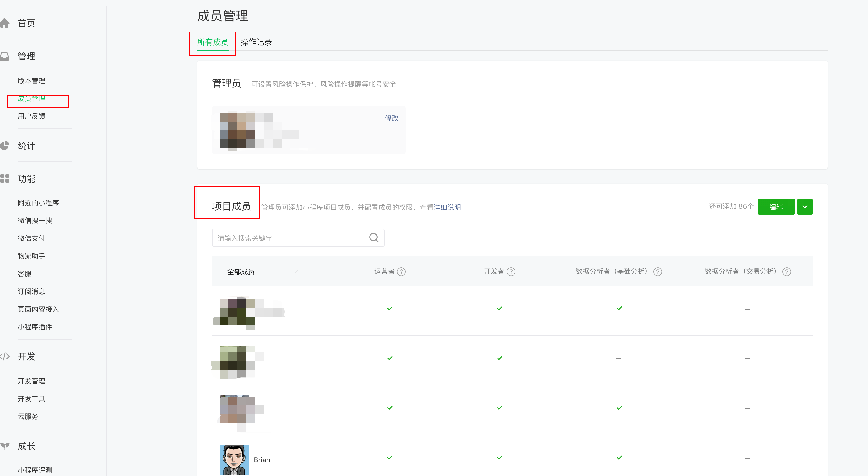Click the home icon in sidebar

[x=5, y=23]
